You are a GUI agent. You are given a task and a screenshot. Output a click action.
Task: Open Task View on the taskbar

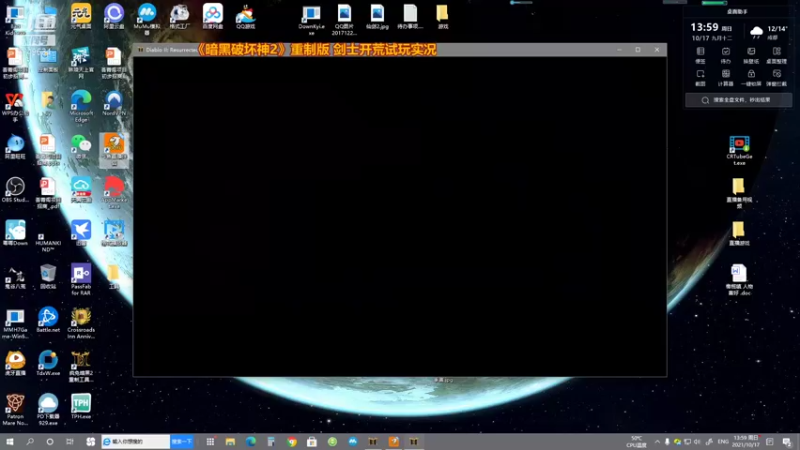(70, 442)
